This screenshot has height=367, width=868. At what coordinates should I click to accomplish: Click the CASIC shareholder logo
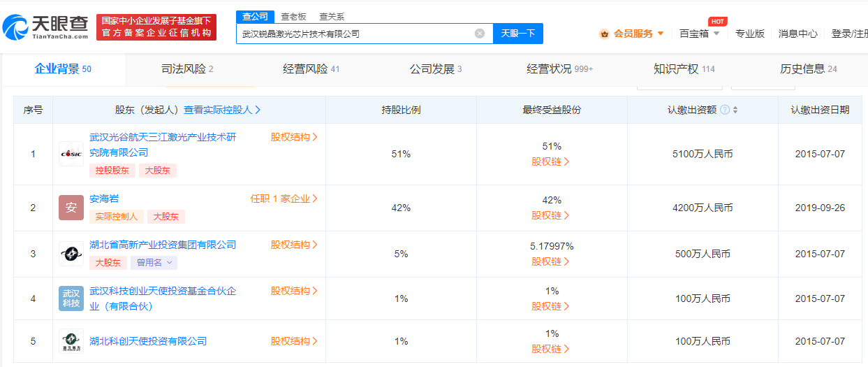pyautogui.click(x=71, y=154)
